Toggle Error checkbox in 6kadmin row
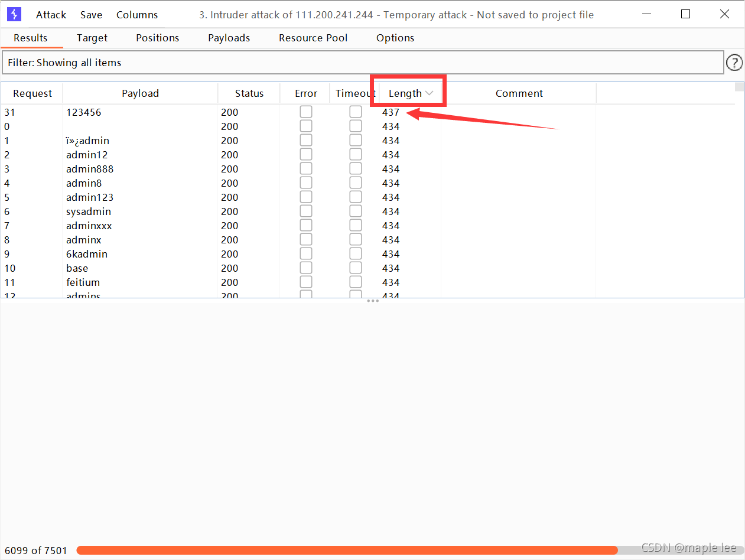Viewport: 745px width, 560px height. pyautogui.click(x=306, y=253)
